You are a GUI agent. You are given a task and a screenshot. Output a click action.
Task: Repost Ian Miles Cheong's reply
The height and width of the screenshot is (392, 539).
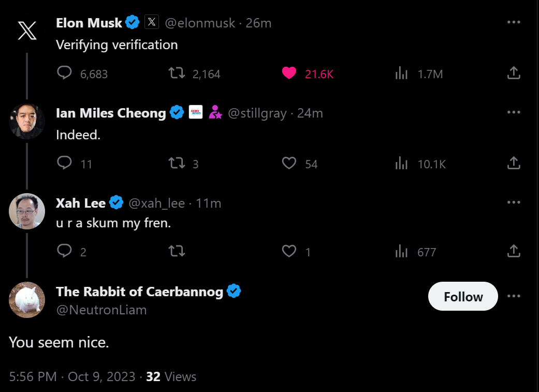click(177, 164)
